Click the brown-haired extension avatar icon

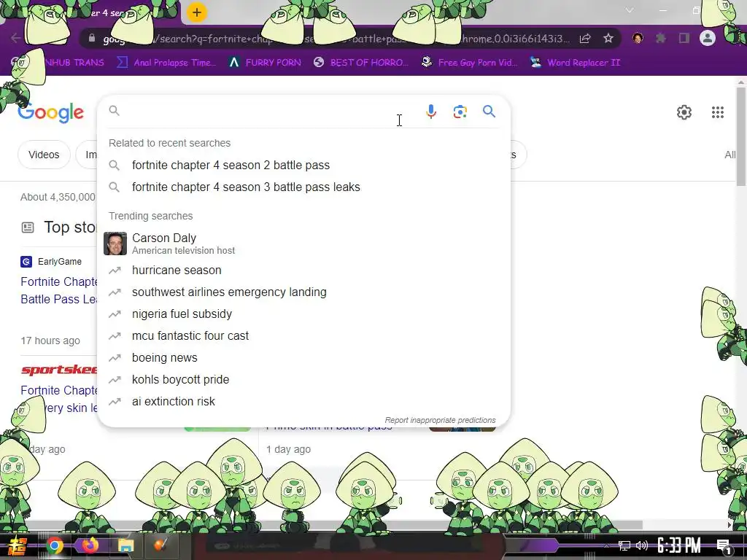tap(638, 38)
